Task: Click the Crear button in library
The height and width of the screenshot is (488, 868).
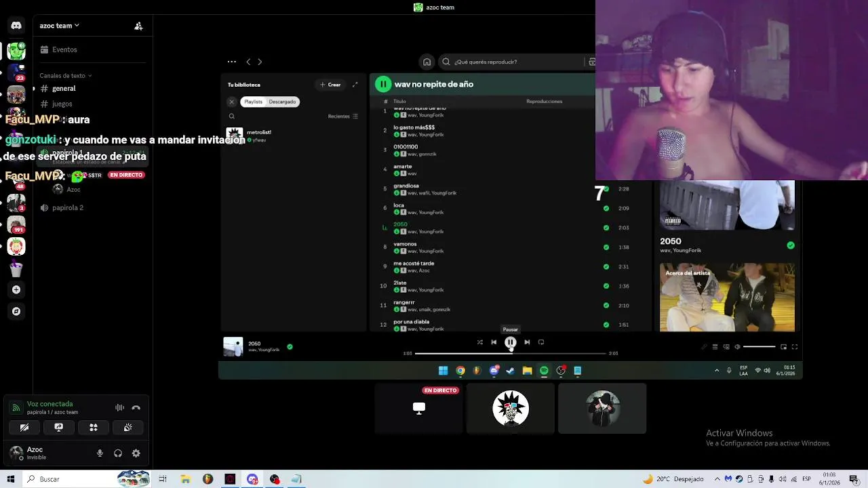Action: point(330,85)
